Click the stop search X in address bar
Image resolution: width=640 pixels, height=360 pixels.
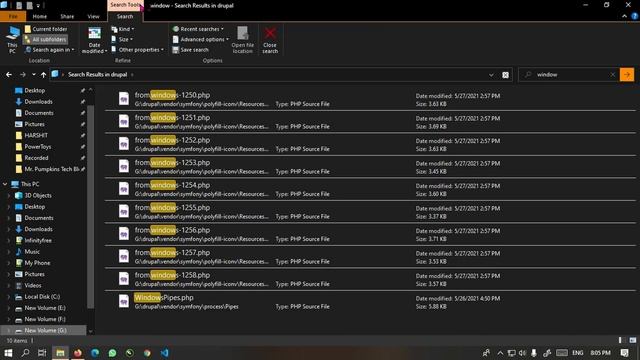point(505,75)
